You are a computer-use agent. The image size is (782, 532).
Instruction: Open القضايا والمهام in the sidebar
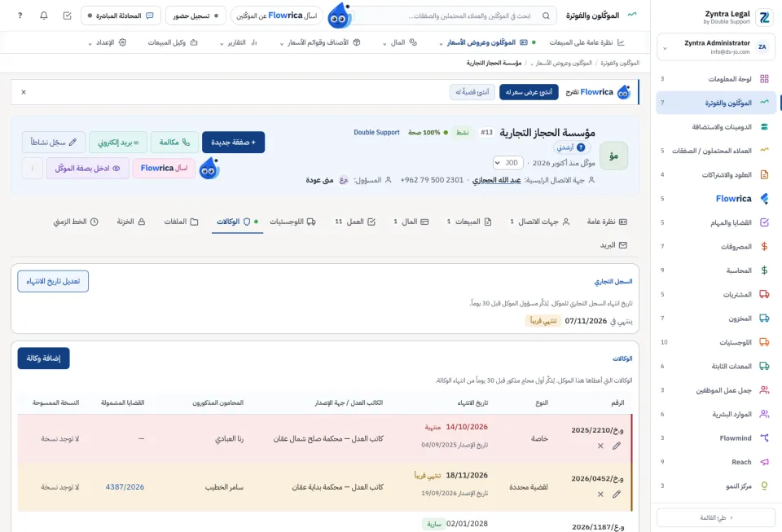pyautogui.click(x=716, y=222)
